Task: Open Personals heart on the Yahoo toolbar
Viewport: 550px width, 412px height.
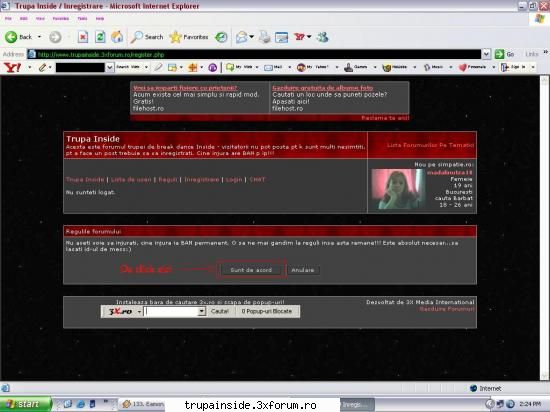Action: [472, 67]
